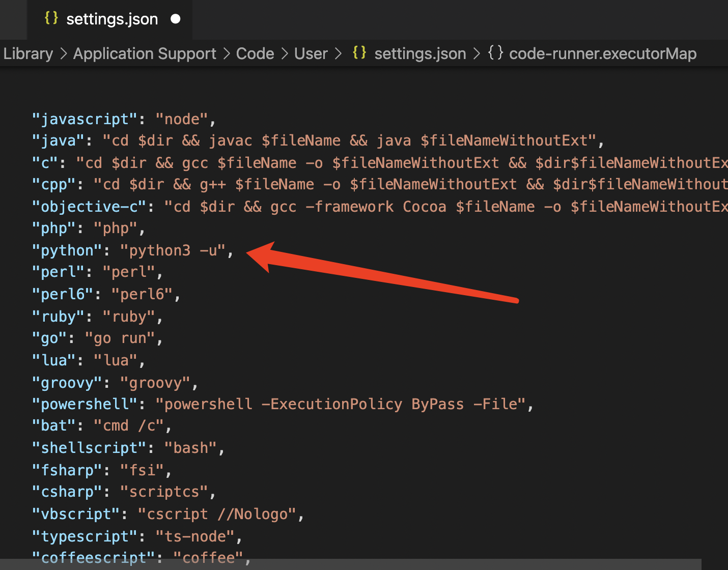Select the settings.json editor tab
Image resolution: width=728 pixels, height=570 pixels.
[x=110, y=19]
